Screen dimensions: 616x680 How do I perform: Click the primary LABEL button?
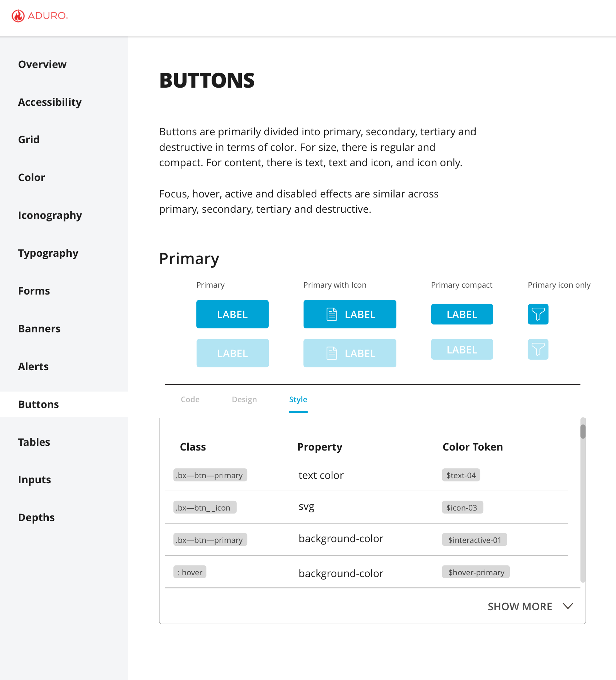[232, 314]
